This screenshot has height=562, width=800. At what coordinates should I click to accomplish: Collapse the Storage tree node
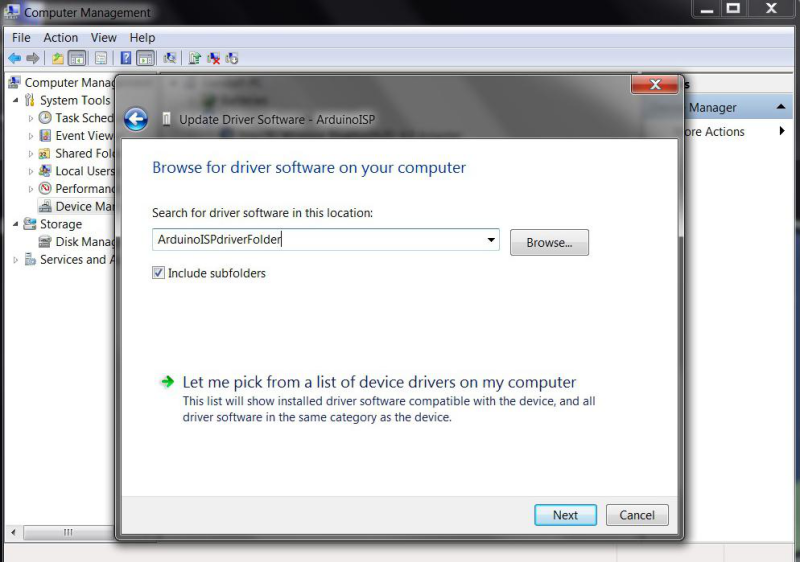tap(15, 224)
